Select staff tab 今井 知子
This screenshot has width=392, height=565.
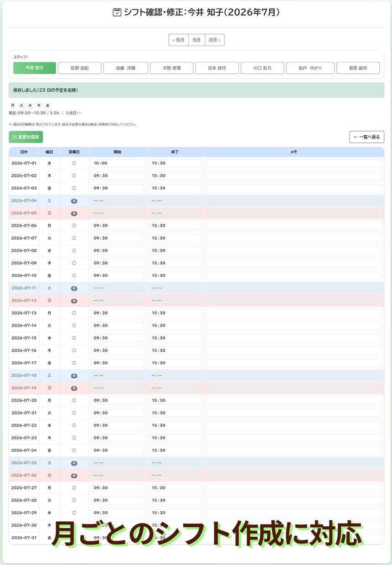pos(35,68)
